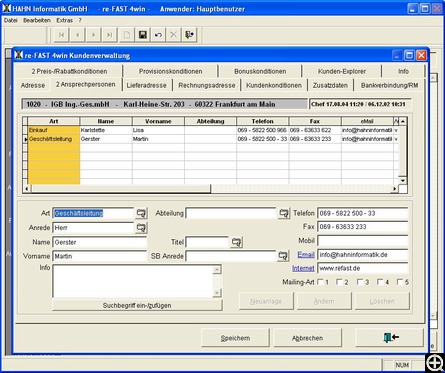This screenshot has height=373, width=445.
Task: Click the exit door toolbar icon
Action: tap(190, 35)
